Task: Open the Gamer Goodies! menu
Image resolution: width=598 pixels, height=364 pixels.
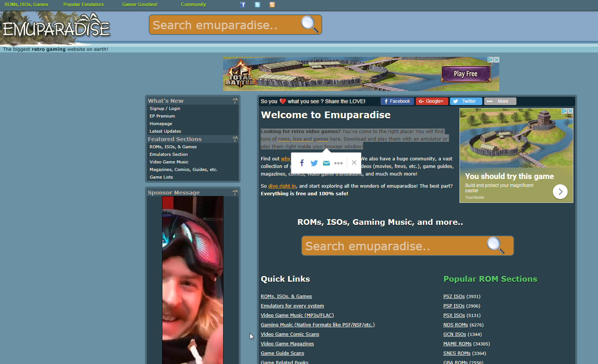Action: click(x=140, y=5)
